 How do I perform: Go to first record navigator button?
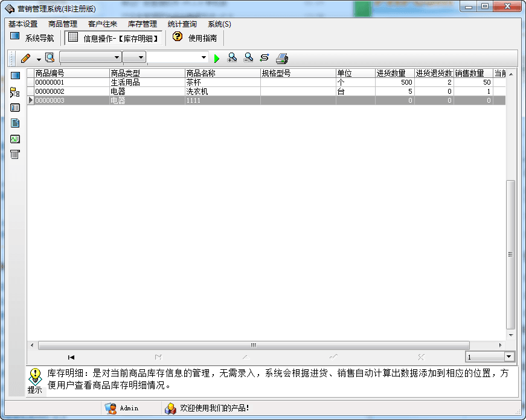(71, 357)
